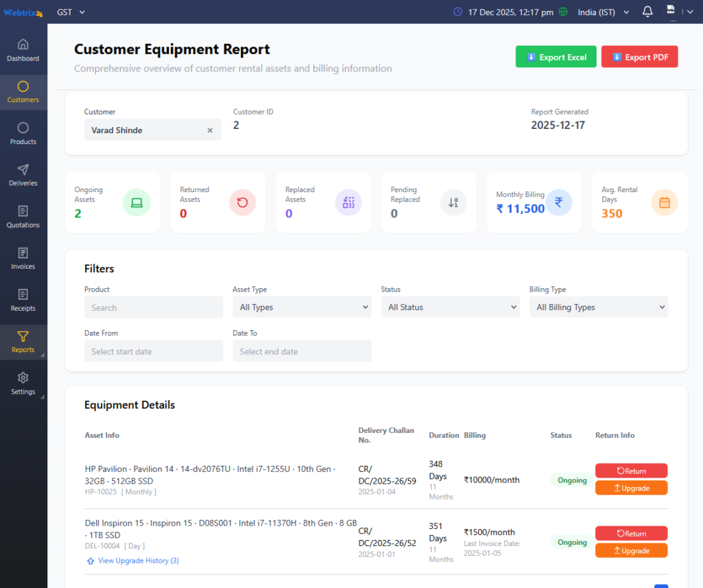The height and width of the screenshot is (588, 703).
Task: Click the clock icon beside the date
Action: point(458,12)
